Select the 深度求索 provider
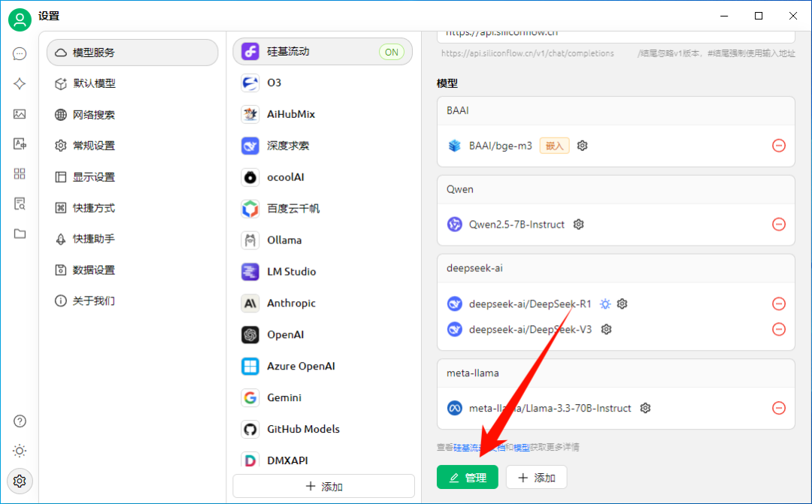 point(323,146)
